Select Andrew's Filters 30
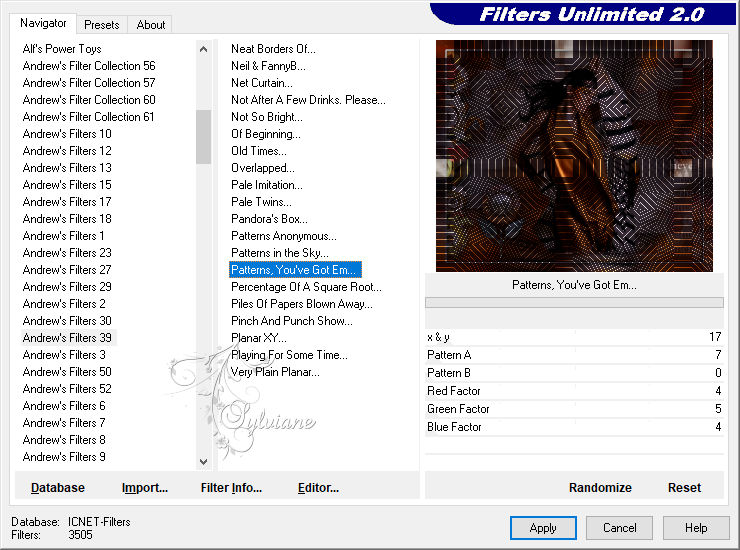 point(67,321)
